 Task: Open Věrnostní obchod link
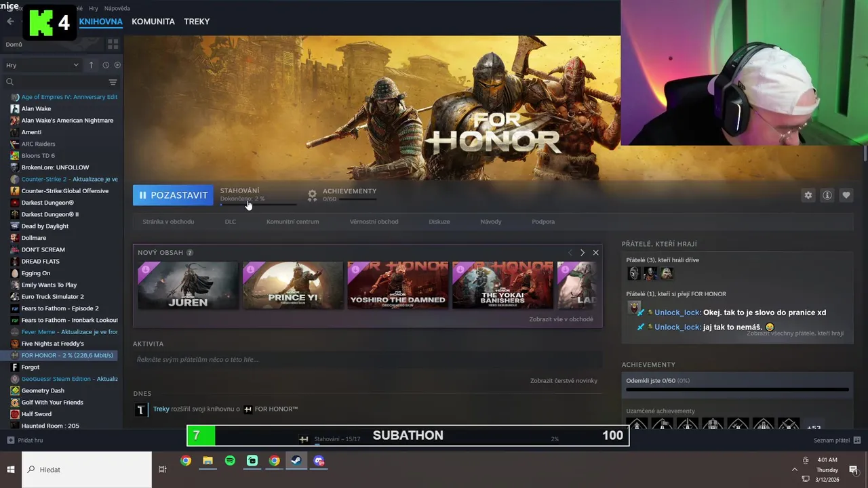point(374,222)
